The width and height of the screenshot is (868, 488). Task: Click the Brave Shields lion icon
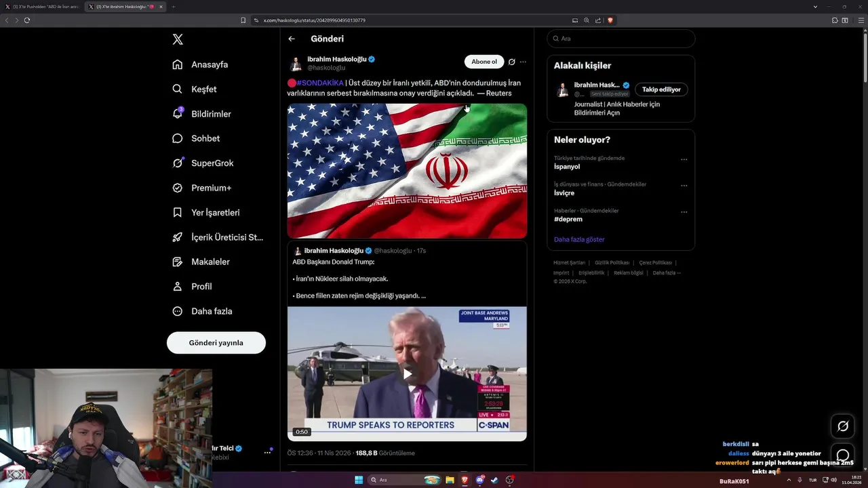point(610,20)
